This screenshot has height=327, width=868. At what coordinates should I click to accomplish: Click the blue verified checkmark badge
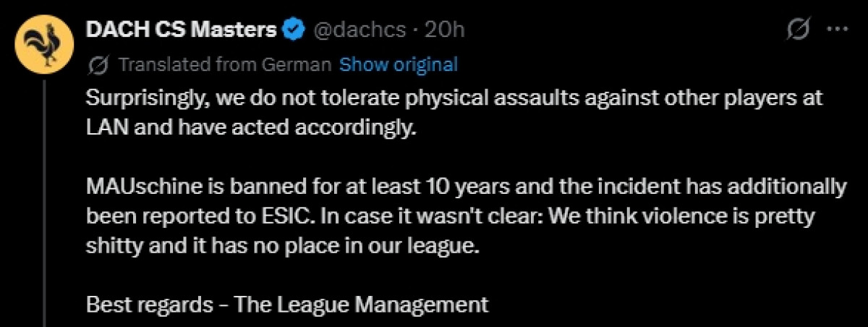[292, 30]
